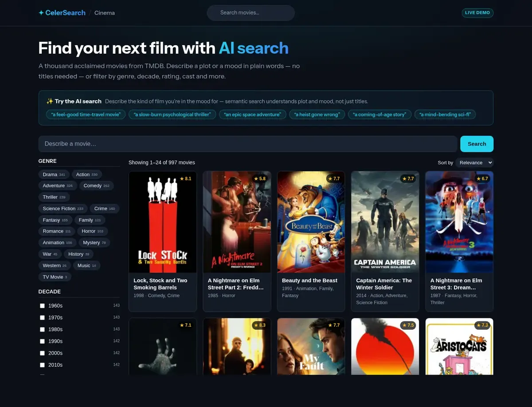
Task: Select the Western genre chip
Action: click(55, 265)
